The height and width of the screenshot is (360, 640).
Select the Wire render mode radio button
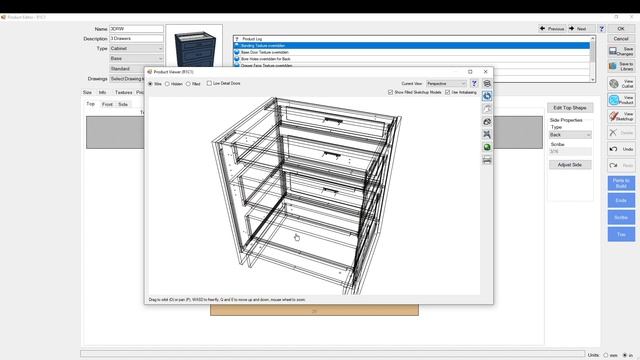(x=150, y=84)
